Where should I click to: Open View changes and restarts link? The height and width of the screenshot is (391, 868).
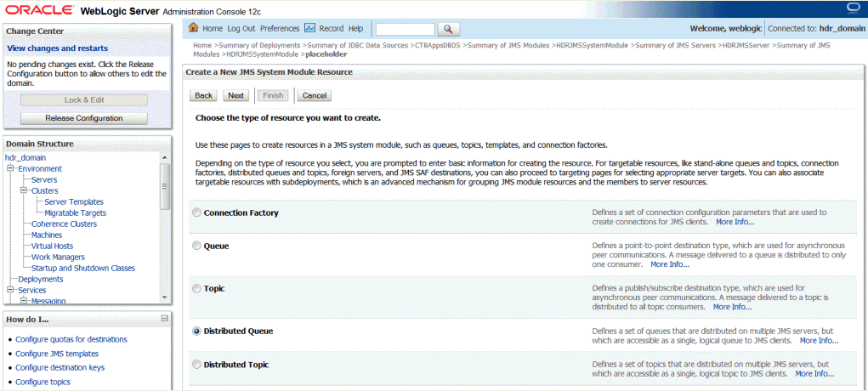pyautogui.click(x=58, y=48)
